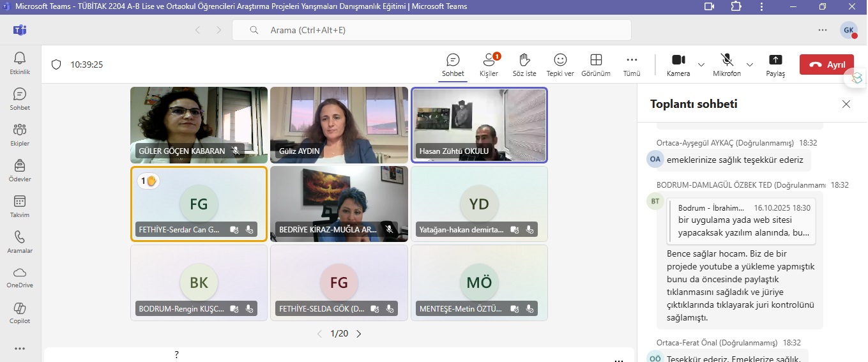This screenshot has height=362, width=868.
Task: Raise hand with Söz iste
Action: 524,64
